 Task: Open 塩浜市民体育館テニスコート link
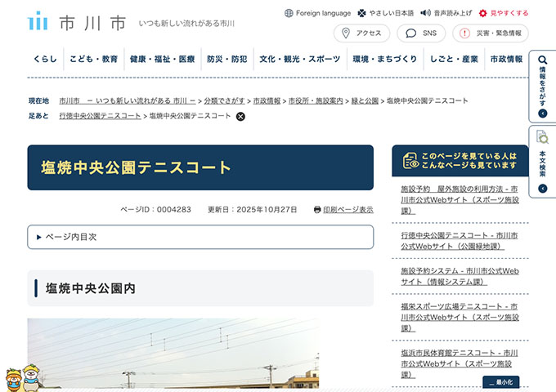pos(460,363)
